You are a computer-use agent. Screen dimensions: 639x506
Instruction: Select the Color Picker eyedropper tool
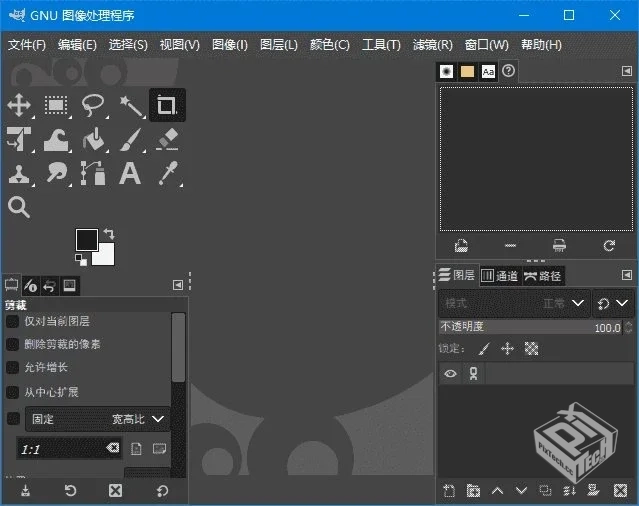click(168, 173)
